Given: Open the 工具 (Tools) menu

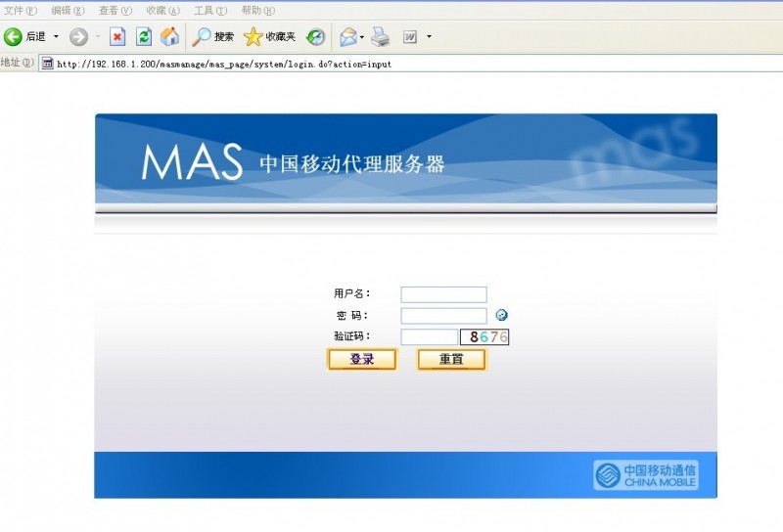Looking at the screenshot, I should click(210, 11).
